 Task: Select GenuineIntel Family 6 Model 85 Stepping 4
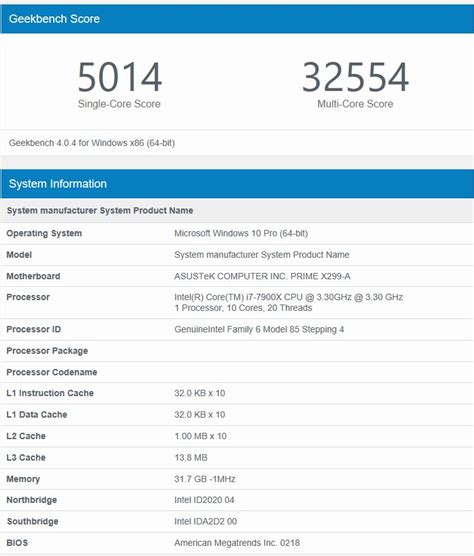point(259,329)
